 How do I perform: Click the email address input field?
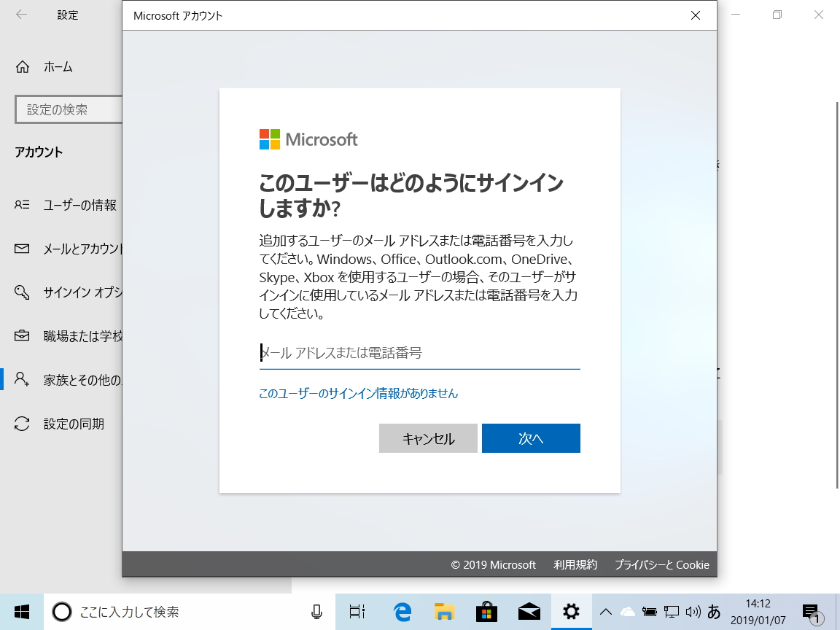[x=419, y=352]
